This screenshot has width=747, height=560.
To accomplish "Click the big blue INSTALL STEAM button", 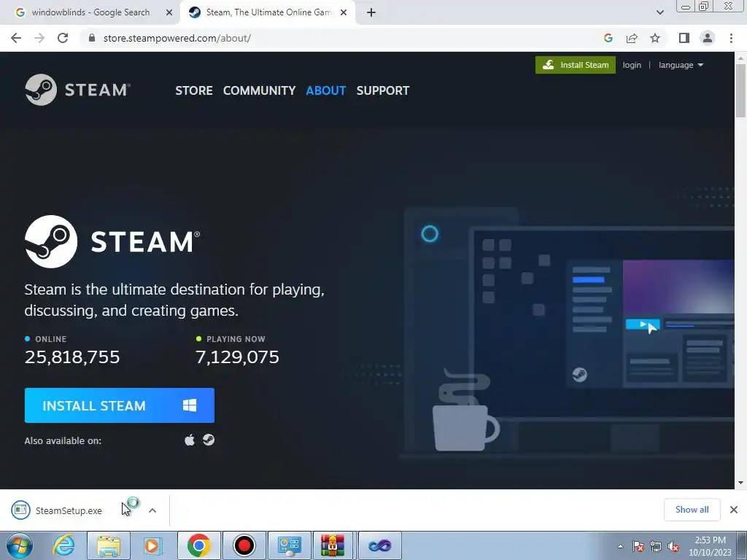I will tap(120, 405).
